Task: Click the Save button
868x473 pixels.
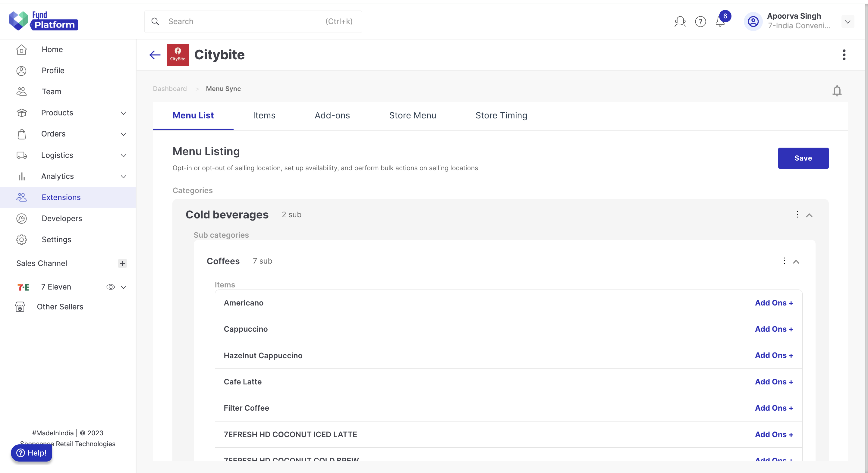Action: click(803, 158)
